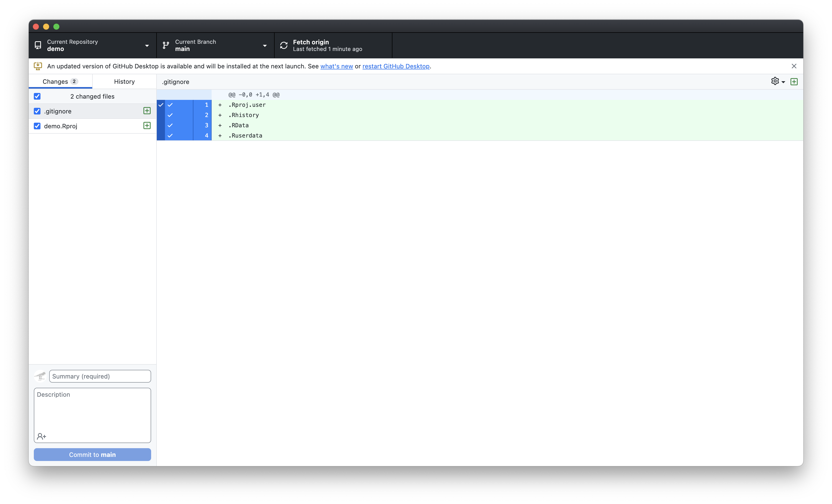Viewport: 832px width, 504px height.
Task: Click the Commit to main button
Action: [x=92, y=454]
